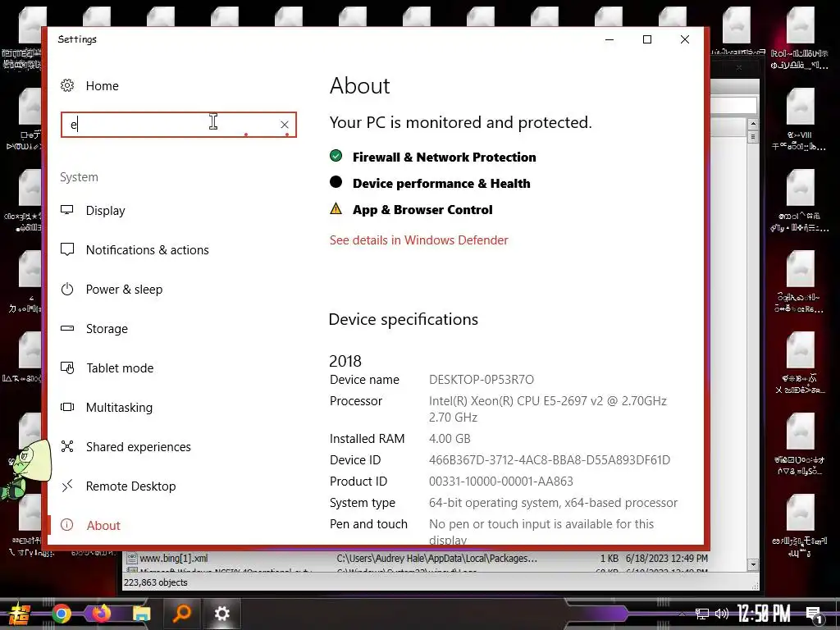Screen dimensions: 840x630
Task: Open Settings Home gear icon
Action: click(x=67, y=85)
